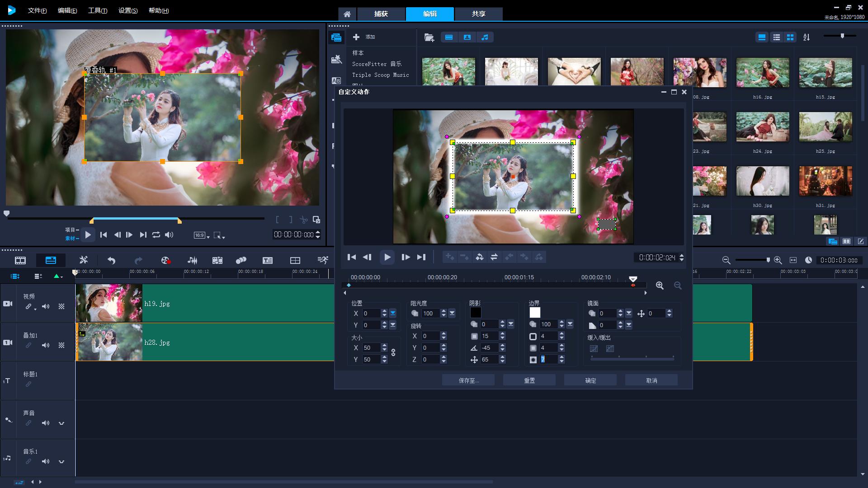Switch to storyboard view
The image size is (868, 488).
tap(20, 260)
